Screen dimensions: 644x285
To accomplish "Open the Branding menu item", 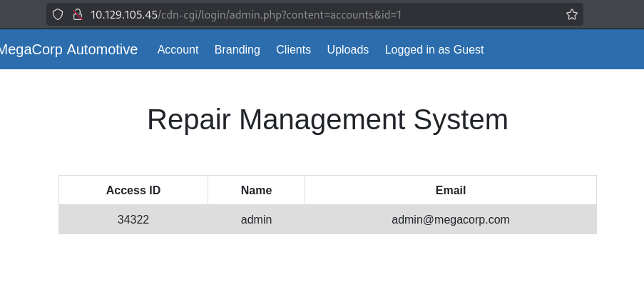I will 237,49.
